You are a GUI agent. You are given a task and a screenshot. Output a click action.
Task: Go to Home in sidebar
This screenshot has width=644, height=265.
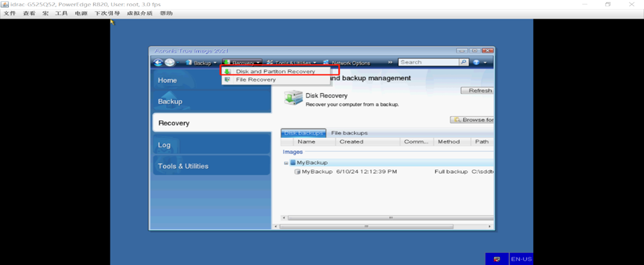(x=212, y=80)
